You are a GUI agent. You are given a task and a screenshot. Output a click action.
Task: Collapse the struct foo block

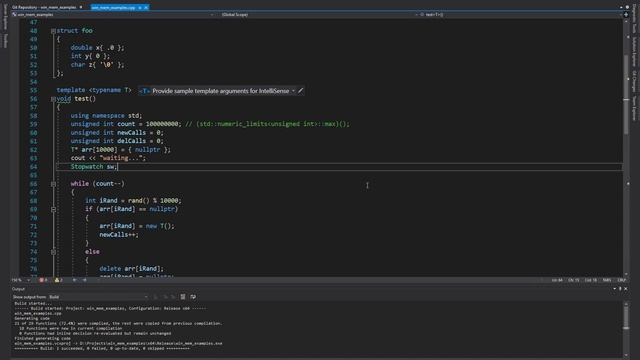(53, 31)
